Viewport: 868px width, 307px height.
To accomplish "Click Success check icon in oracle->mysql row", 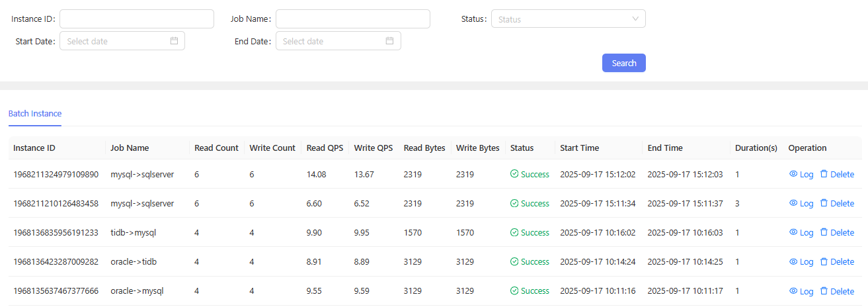I will pyautogui.click(x=514, y=291).
